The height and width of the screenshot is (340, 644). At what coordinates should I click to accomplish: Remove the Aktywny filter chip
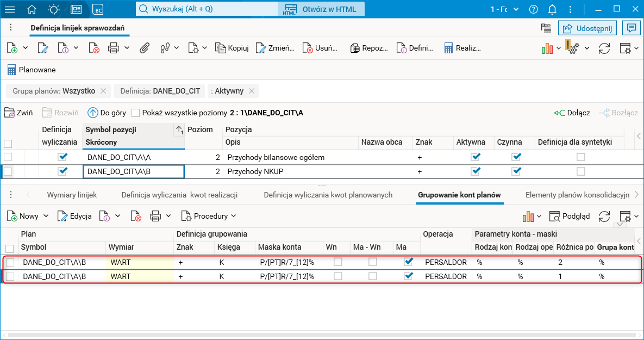(x=252, y=91)
